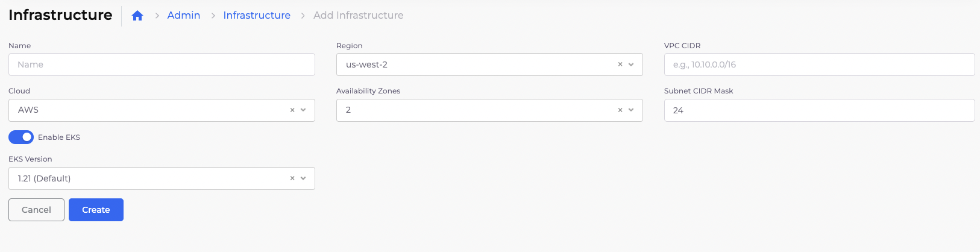Click the Create button
The height and width of the screenshot is (252, 980).
click(96, 210)
